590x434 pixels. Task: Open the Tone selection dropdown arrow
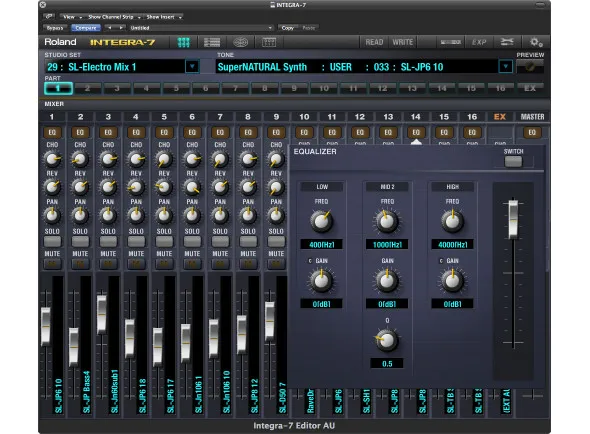505,67
